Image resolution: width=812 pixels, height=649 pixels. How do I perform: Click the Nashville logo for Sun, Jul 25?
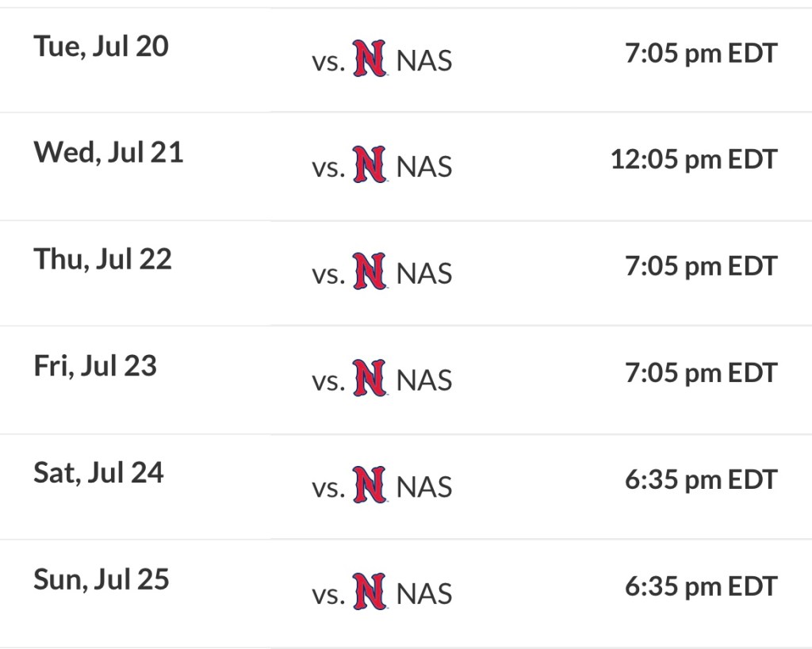coord(370,592)
